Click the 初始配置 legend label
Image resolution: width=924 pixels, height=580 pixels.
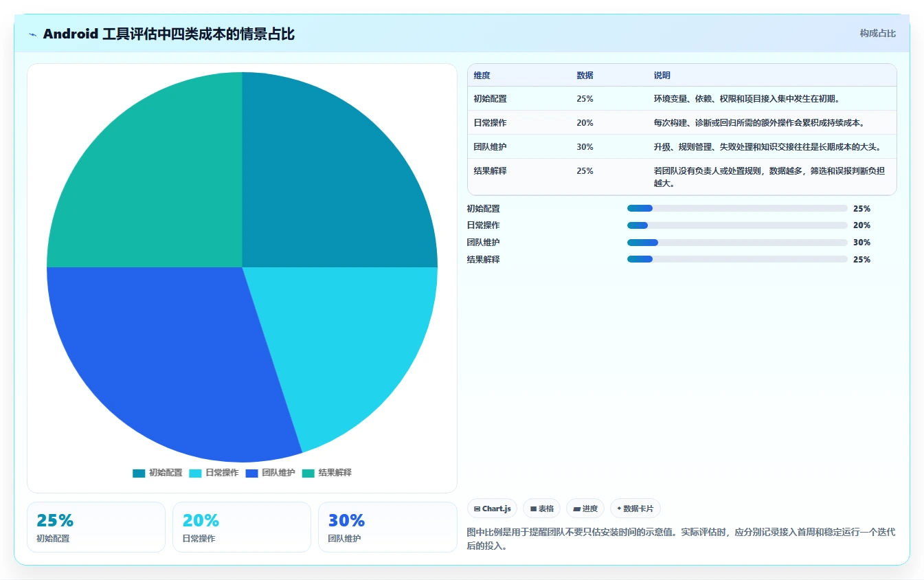(x=166, y=473)
